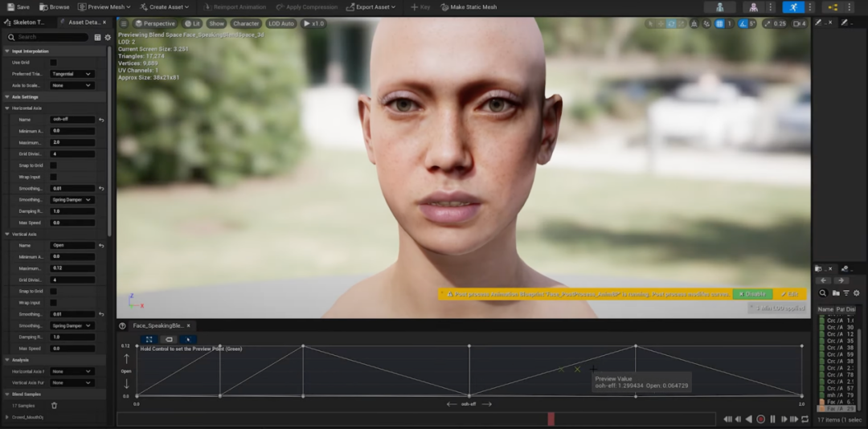This screenshot has height=429, width=868.
Task: Open the Preferred Triangulation Tangential dropdown
Action: coord(72,74)
